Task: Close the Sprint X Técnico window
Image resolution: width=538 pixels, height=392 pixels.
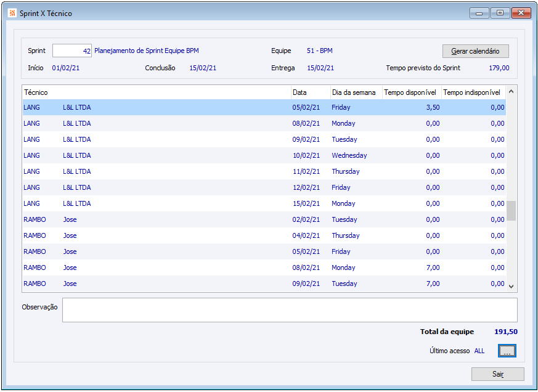Action: (x=521, y=13)
